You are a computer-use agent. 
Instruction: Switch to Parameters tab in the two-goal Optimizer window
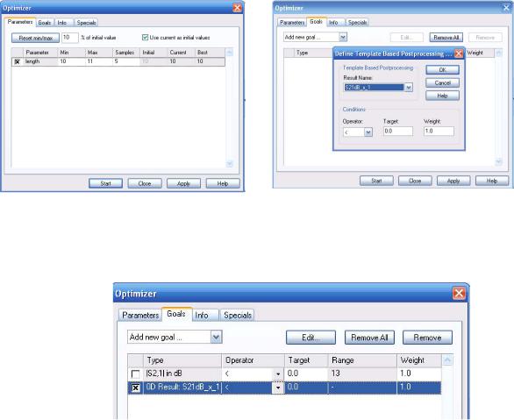pyautogui.click(x=140, y=315)
